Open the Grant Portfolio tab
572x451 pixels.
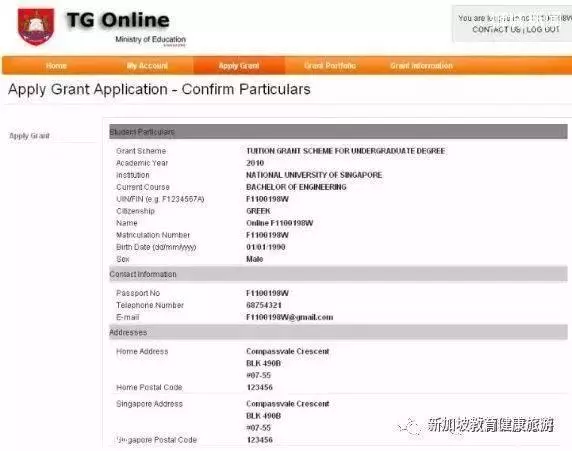[330, 66]
